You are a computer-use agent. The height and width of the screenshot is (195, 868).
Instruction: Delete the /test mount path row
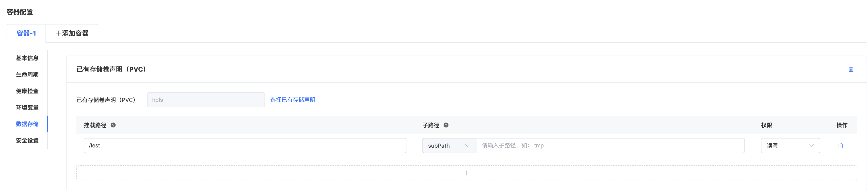(840, 146)
